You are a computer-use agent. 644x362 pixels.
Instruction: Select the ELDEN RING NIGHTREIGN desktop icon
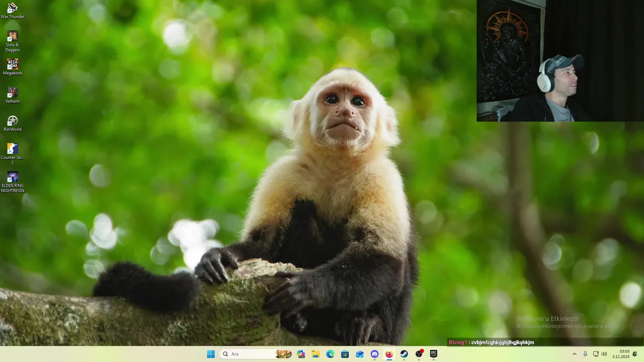coord(13,182)
